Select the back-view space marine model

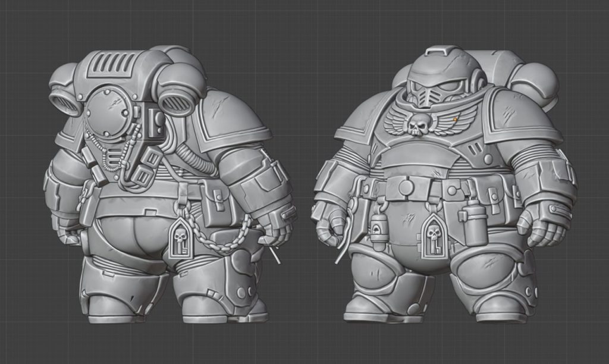(169, 184)
